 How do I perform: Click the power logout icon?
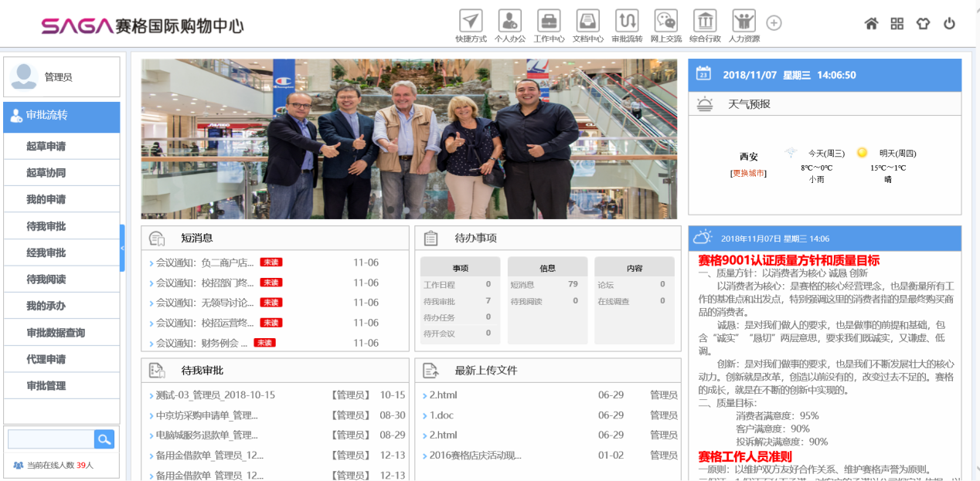(x=949, y=24)
